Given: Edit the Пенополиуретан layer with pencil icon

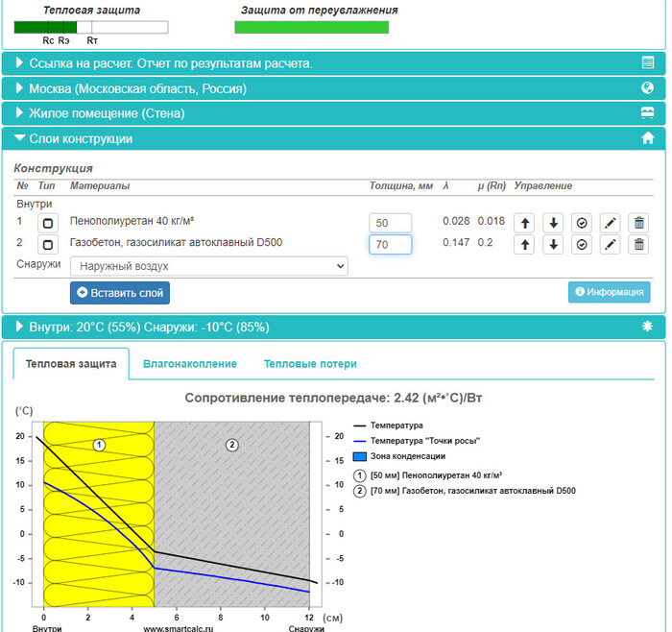Looking at the screenshot, I should 610,222.
